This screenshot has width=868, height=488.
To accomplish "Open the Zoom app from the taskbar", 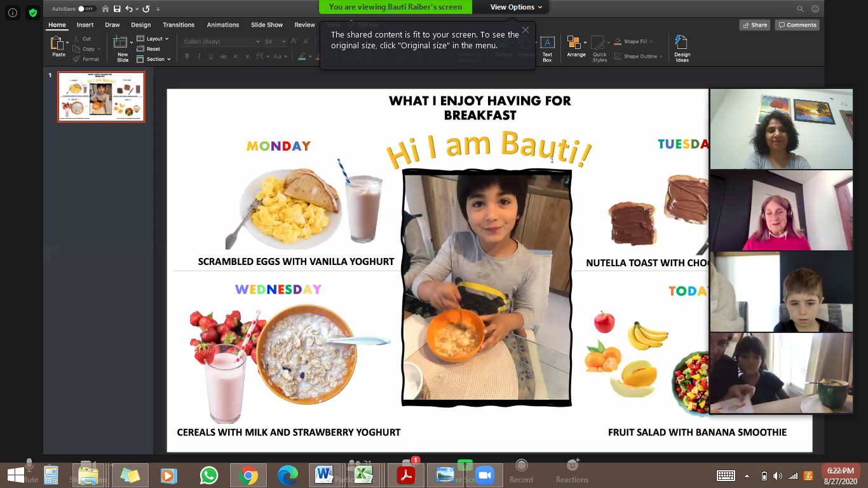I will pyautogui.click(x=485, y=475).
